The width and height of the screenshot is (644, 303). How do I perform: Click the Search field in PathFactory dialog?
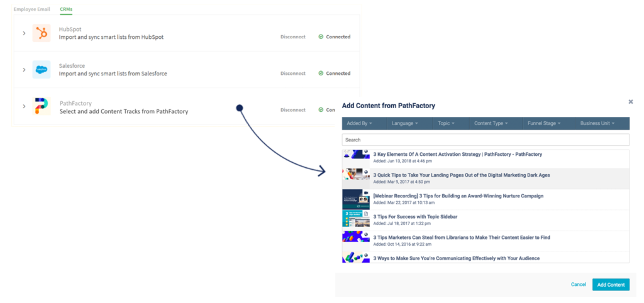coord(486,140)
